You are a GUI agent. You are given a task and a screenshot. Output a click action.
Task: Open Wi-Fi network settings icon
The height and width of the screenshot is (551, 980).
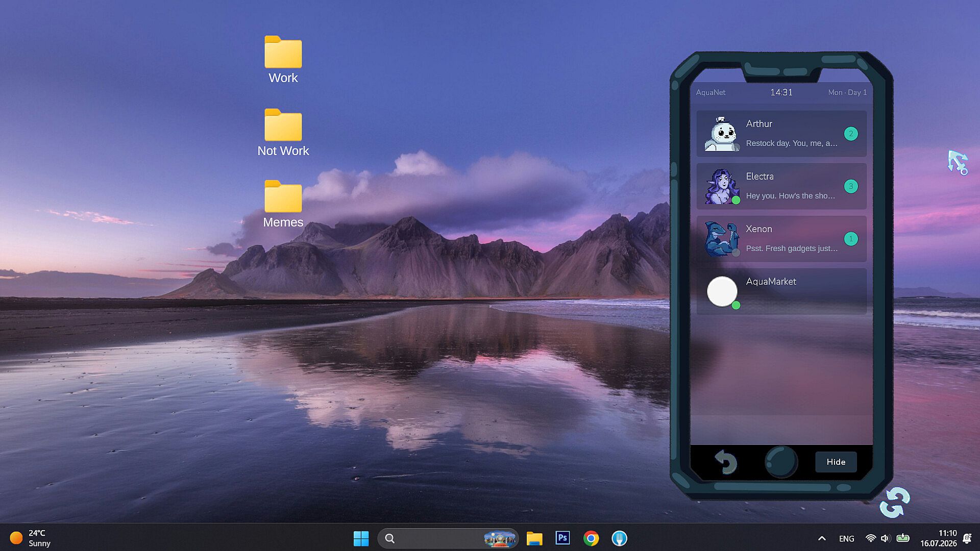pyautogui.click(x=871, y=538)
